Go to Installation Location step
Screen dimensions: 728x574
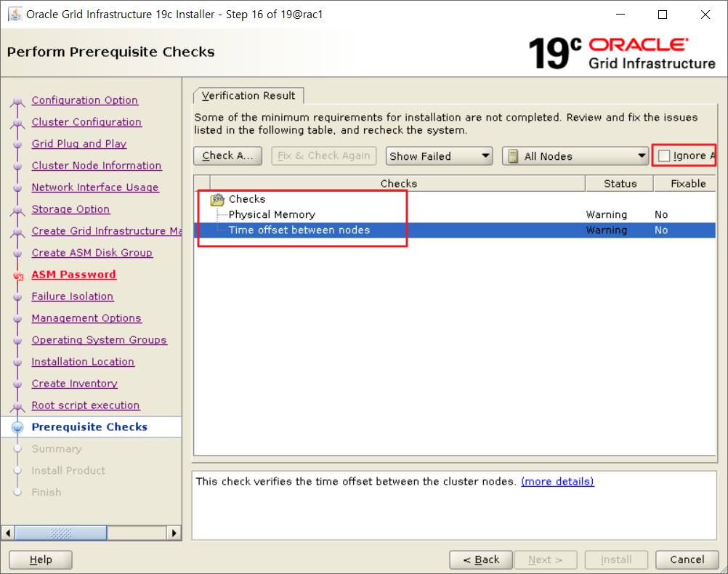[x=83, y=363]
